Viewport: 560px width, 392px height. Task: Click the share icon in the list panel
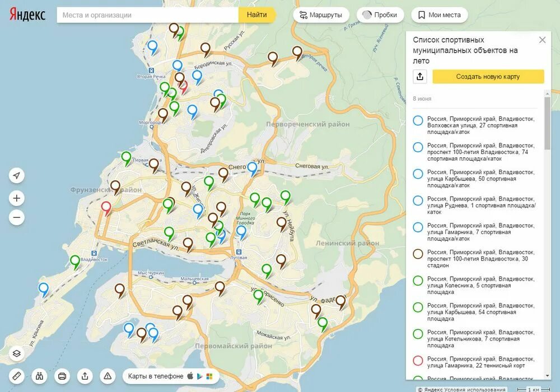pos(420,76)
